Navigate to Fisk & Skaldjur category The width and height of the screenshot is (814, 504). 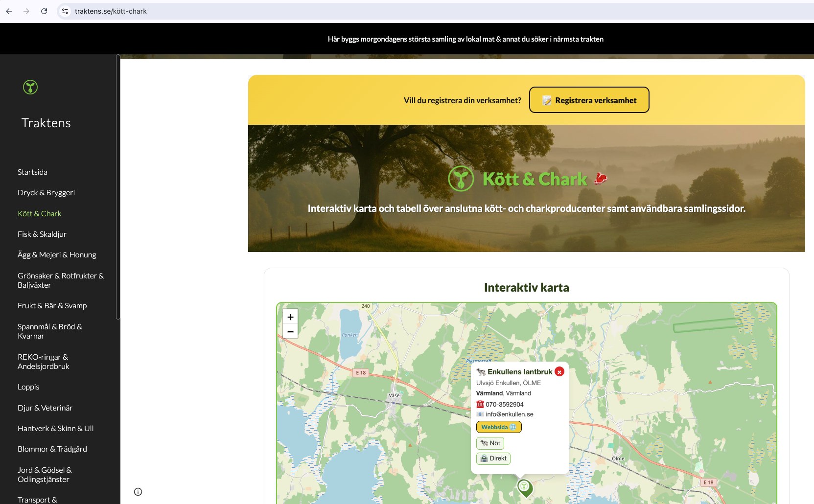point(42,234)
